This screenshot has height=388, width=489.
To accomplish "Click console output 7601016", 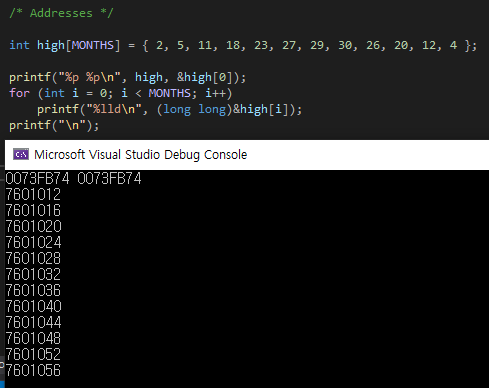I will [33, 210].
